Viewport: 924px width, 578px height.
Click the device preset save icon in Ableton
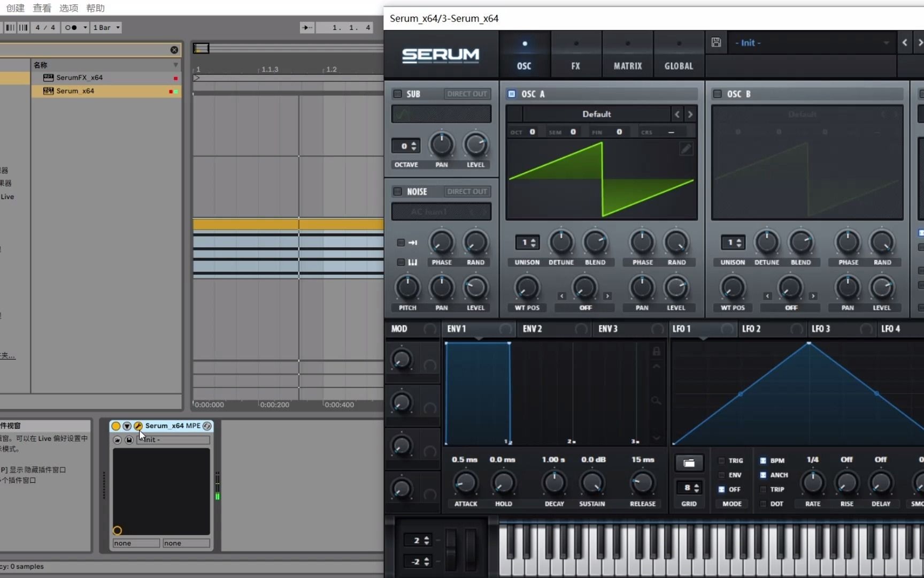click(129, 440)
